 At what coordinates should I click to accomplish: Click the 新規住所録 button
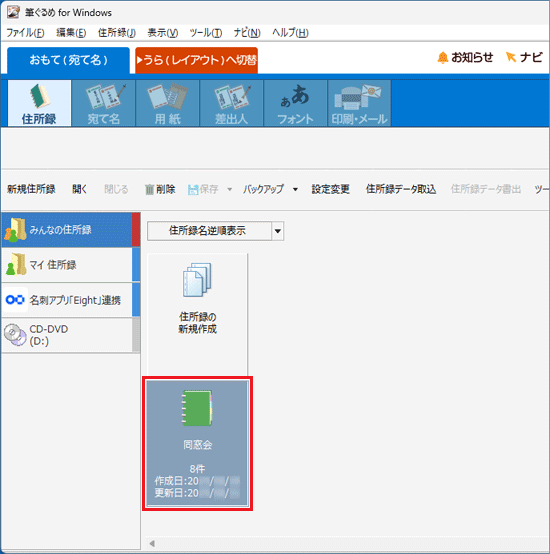coord(31,189)
